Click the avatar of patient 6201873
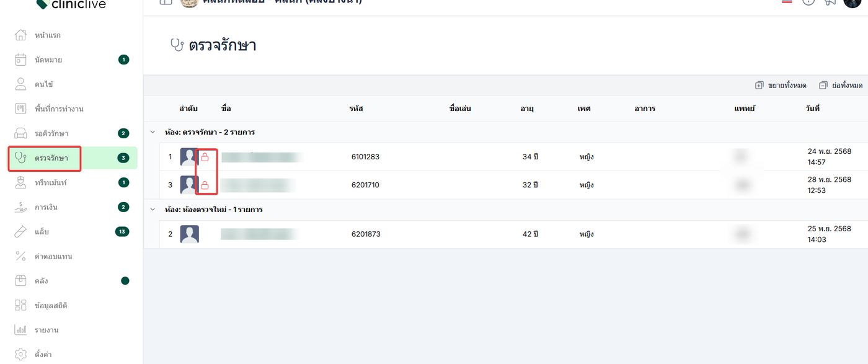868x364 pixels. click(189, 234)
